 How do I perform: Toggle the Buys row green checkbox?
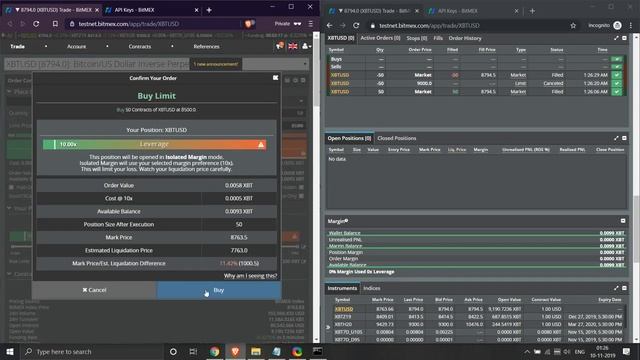click(x=617, y=59)
